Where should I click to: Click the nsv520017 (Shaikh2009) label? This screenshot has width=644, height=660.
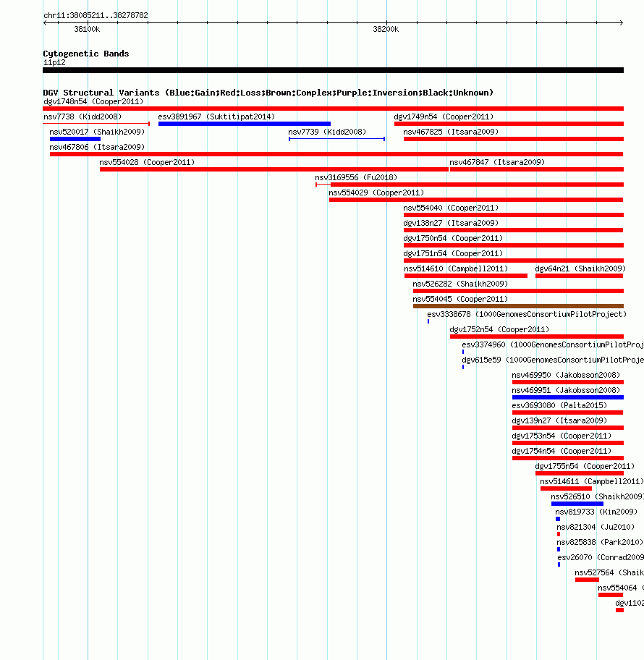click(97, 132)
